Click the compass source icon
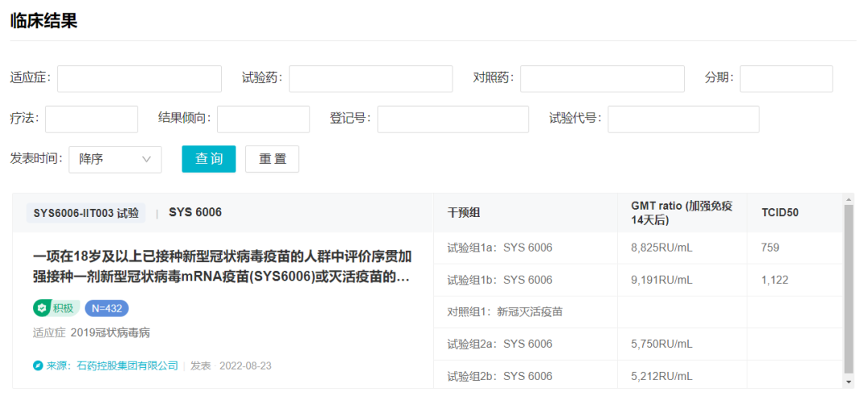 [38, 366]
